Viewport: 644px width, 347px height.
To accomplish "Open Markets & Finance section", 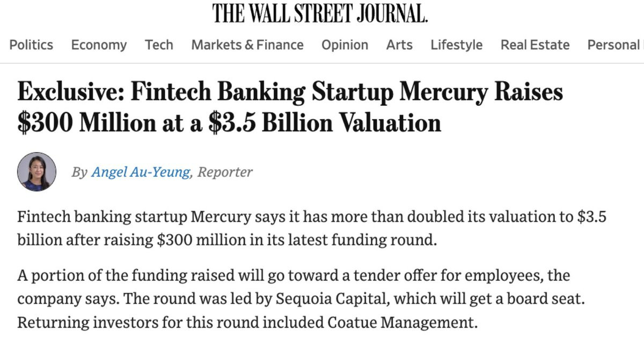I will click(247, 45).
